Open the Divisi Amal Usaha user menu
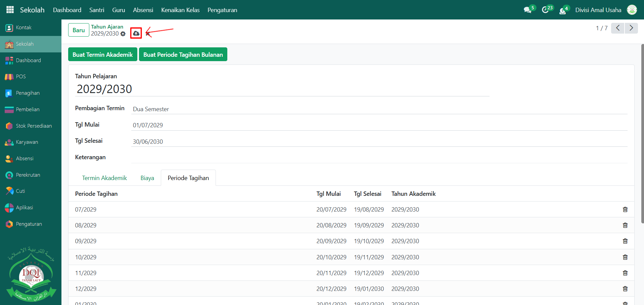Screen dimensions: 644x305 [598, 10]
